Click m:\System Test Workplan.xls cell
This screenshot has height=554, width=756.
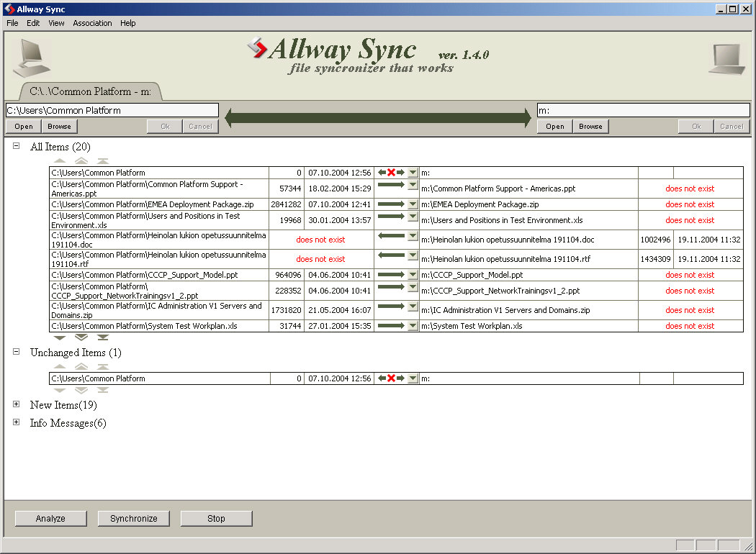click(x=528, y=326)
